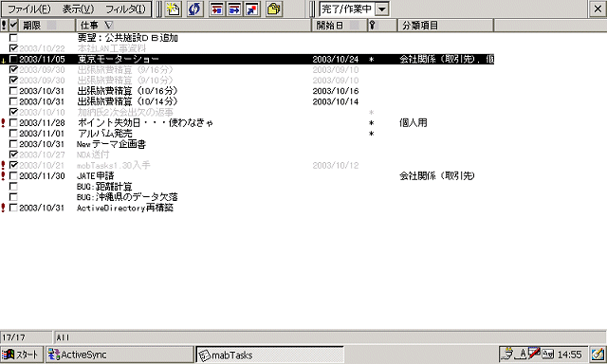Click the toolbar icon with red arrow into box

coord(217,9)
